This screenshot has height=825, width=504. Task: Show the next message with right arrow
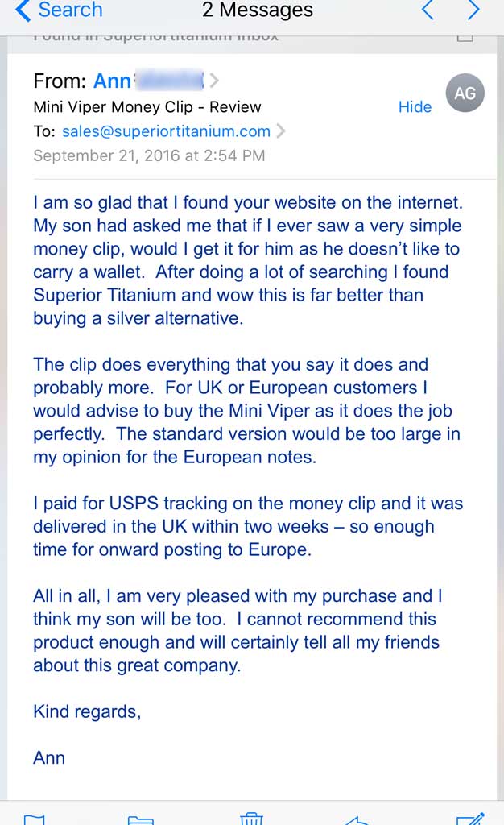tap(473, 10)
